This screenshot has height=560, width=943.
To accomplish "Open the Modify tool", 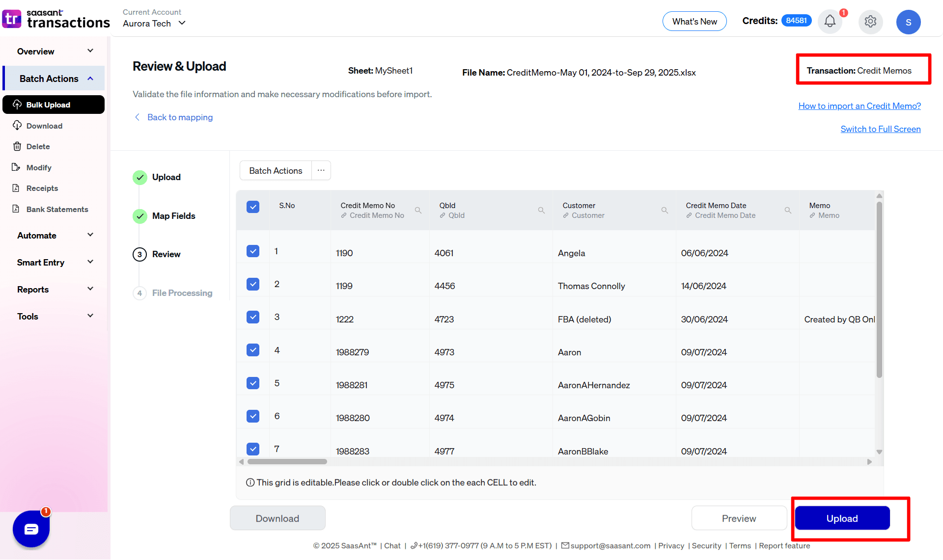I will 39,167.
